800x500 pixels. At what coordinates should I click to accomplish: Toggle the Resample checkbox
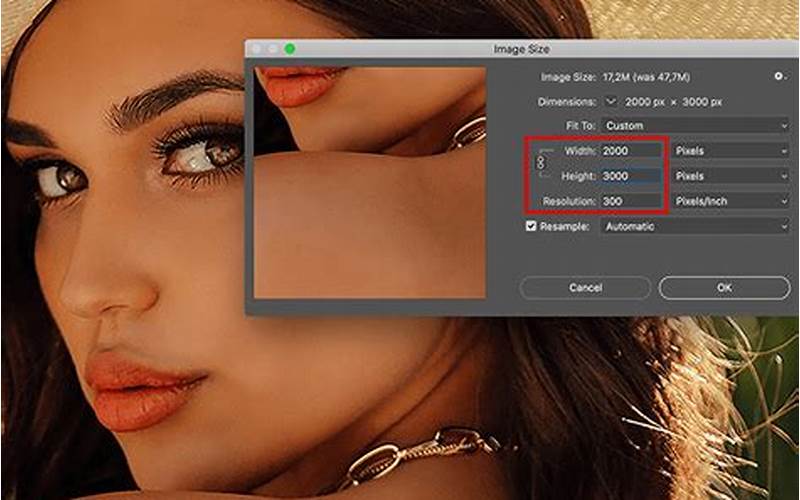coord(531,226)
